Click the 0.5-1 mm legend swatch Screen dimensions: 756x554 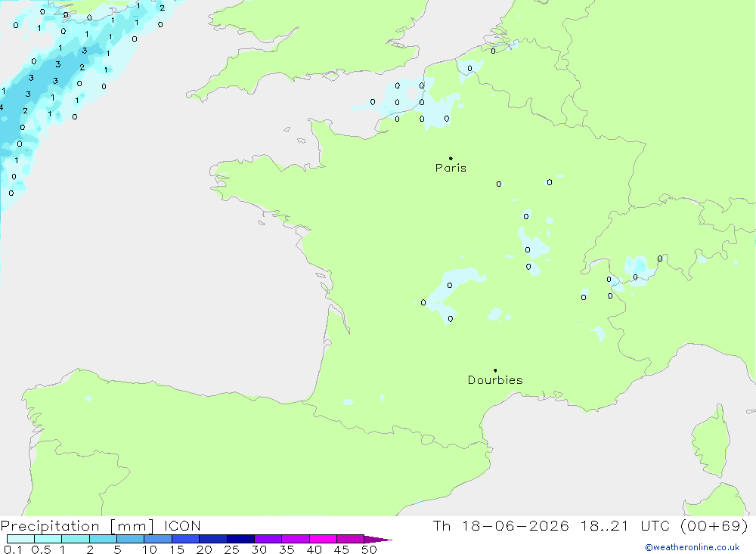(48, 539)
